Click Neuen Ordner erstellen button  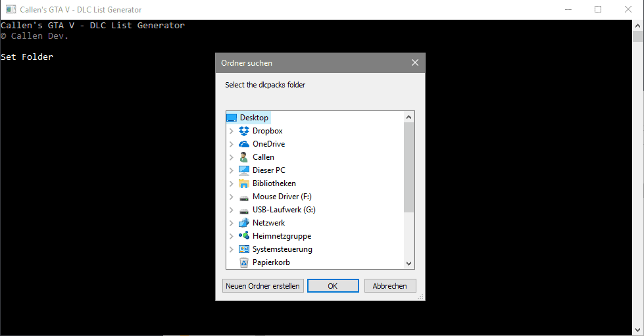pos(262,286)
